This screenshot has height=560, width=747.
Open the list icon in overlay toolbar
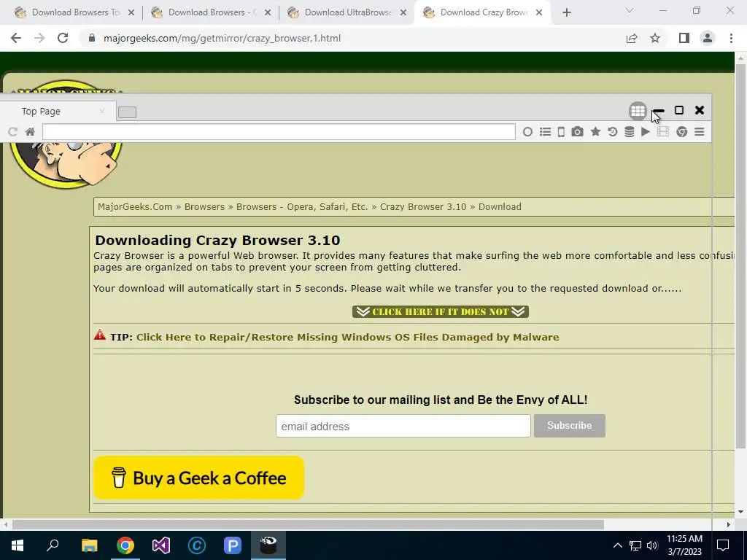pyautogui.click(x=545, y=132)
